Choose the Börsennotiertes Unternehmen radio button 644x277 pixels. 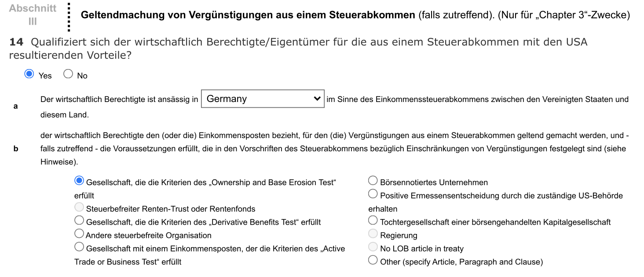pyautogui.click(x=373, y=181)
